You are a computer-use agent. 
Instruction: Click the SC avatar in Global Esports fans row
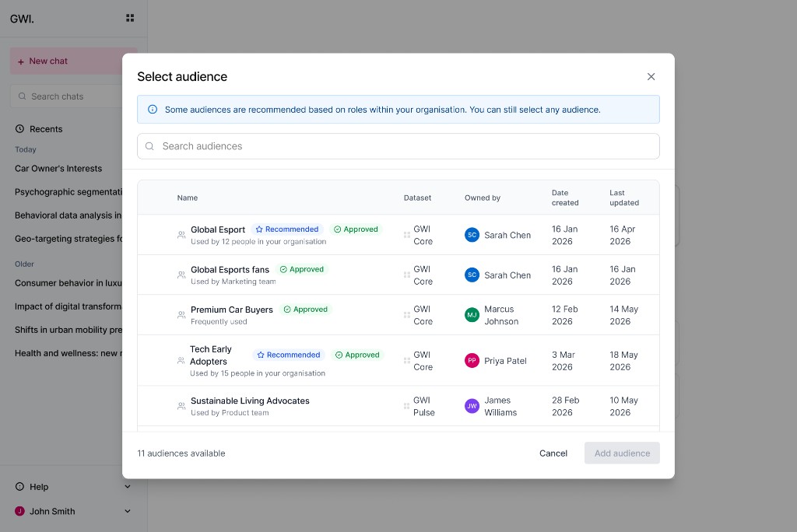pos(472,275)
